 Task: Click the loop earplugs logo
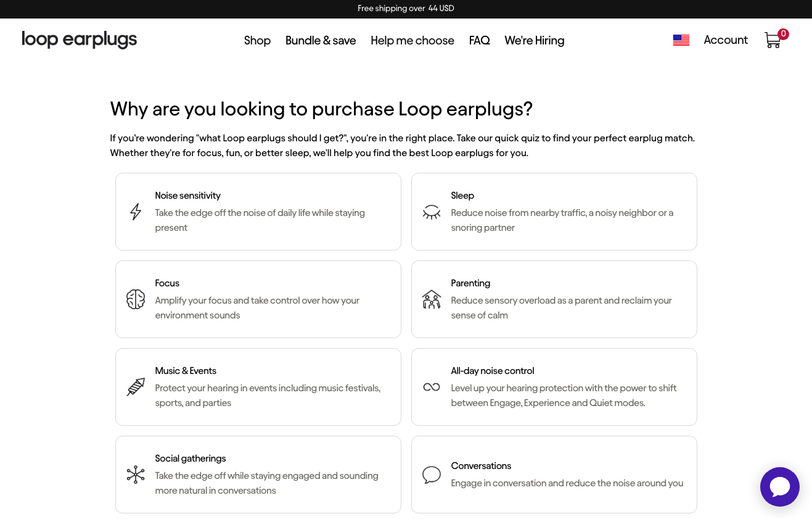[x=80, y=39]
